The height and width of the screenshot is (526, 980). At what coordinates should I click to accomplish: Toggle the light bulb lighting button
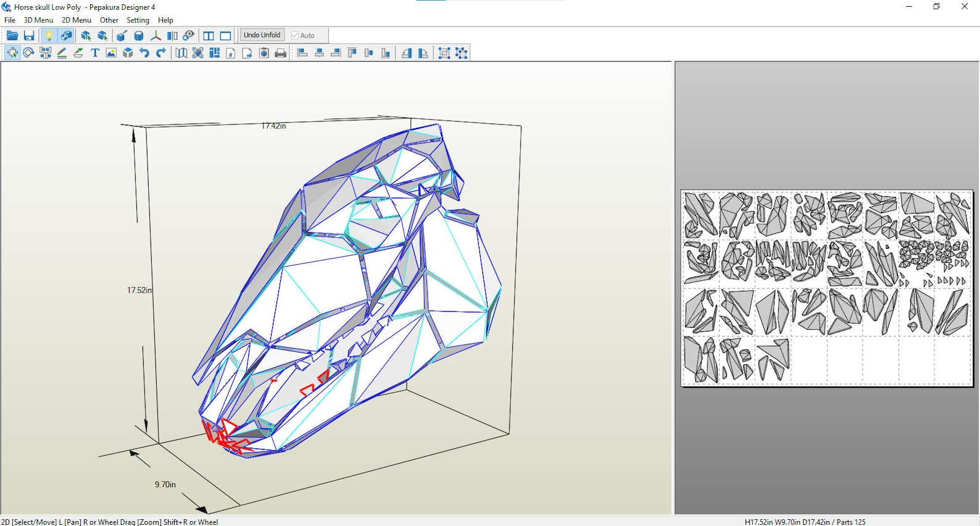point(49,36)
